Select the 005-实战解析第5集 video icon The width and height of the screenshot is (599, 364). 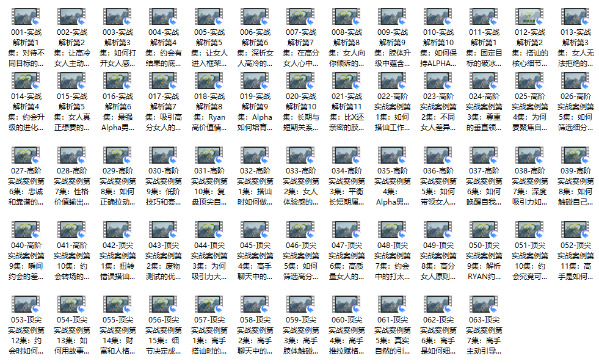(x=209, y=17)
